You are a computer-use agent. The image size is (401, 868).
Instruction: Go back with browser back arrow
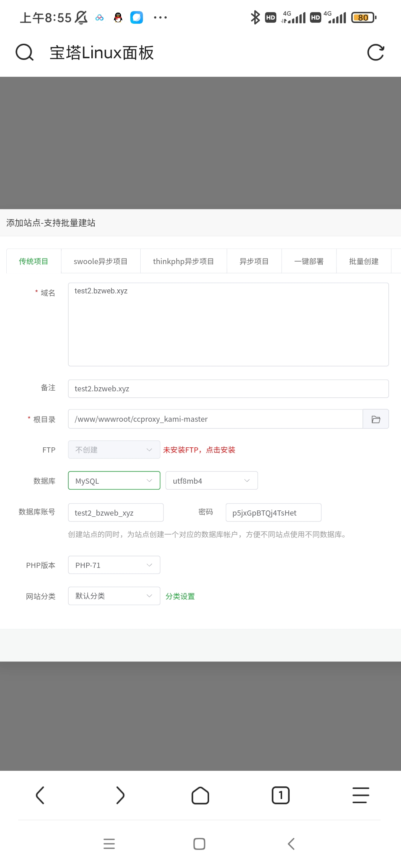tap(40, 795)
